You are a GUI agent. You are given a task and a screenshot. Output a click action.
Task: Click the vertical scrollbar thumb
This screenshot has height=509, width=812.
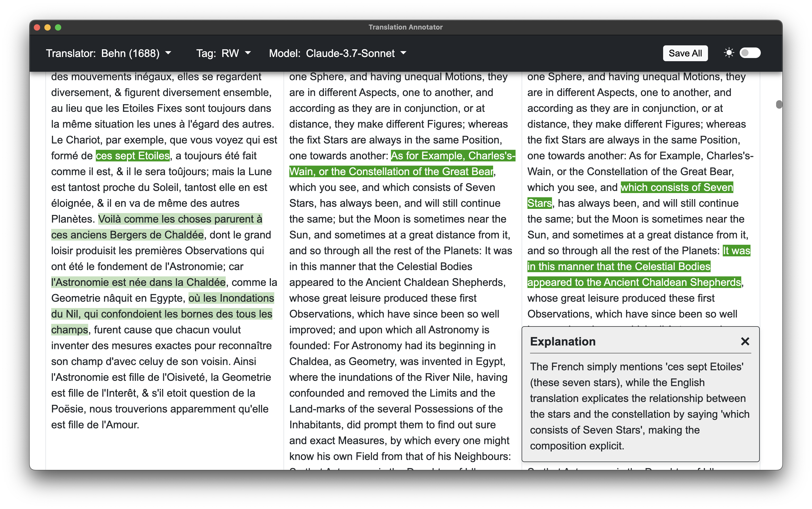tap(779, 104)
